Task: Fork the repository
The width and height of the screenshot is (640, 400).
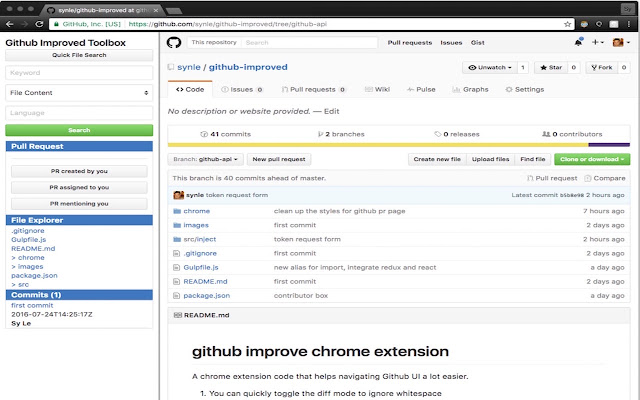Action: pyautogui.click(x=602, y=67)
